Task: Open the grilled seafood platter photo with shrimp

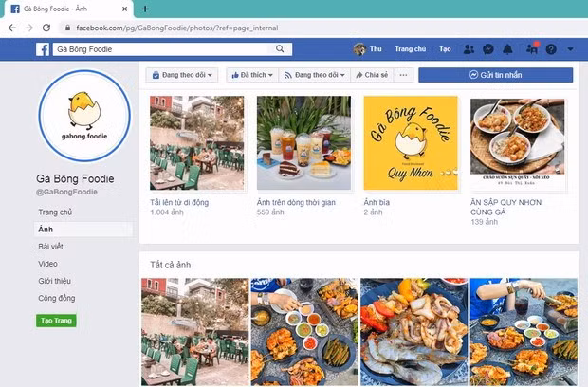Action: (x=414, y=332)
